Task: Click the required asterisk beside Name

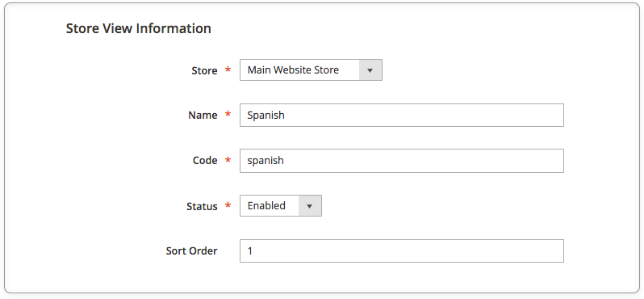Action: tap(228, 115)
